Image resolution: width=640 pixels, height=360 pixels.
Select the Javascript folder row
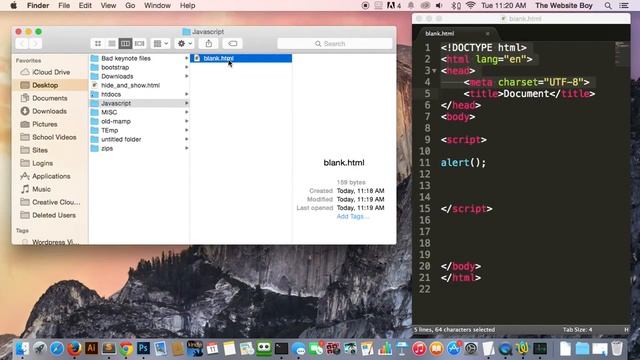(x=139, y=103)
